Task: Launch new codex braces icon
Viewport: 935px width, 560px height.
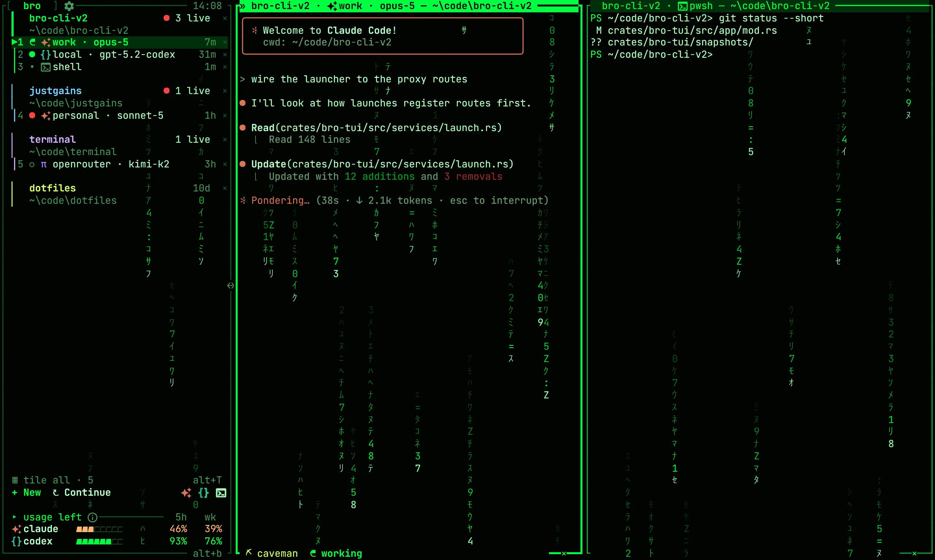Action: (204, 493)
